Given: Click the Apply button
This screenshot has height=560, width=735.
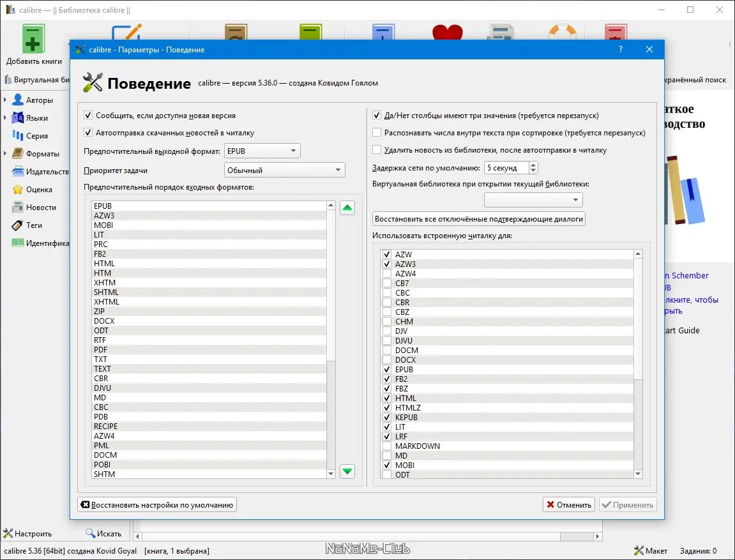Looking at the screenshot, I should (628, 504).
